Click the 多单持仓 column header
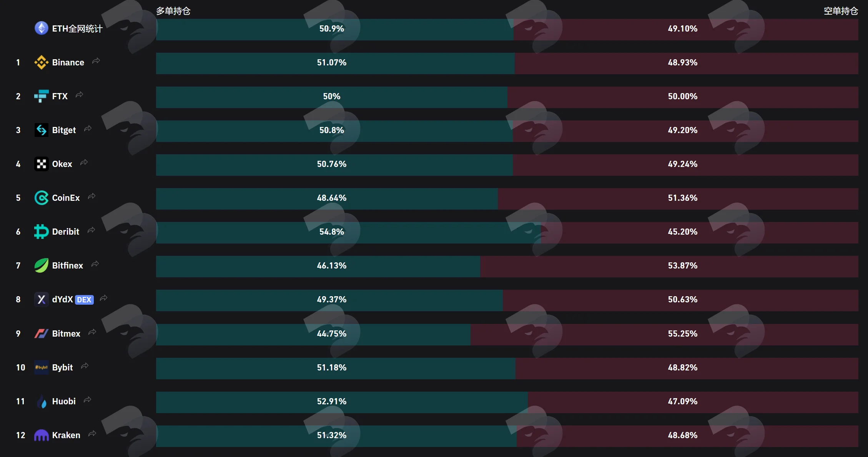Viewport: 868px width, 457px height. 173,11
